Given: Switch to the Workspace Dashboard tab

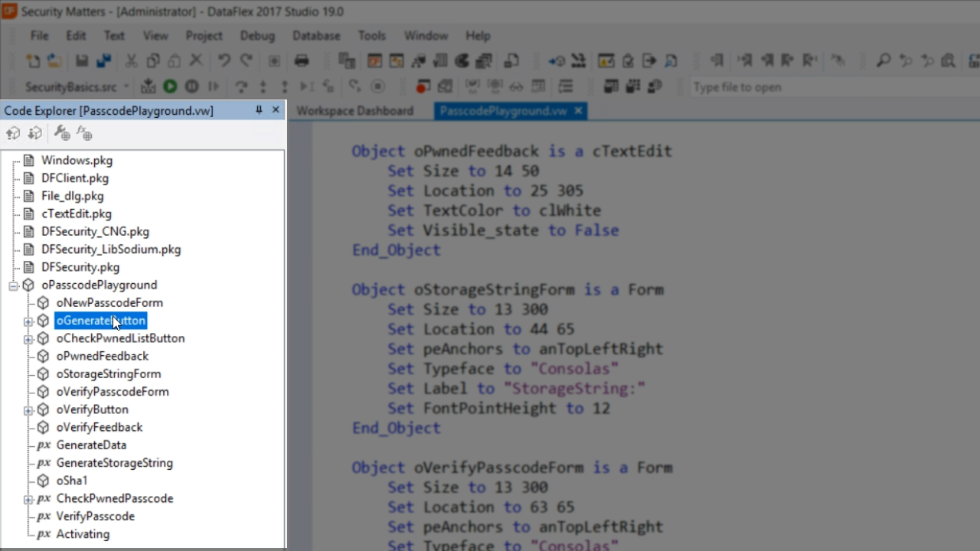Looking at the screenshot, I should tap(354, 111).
